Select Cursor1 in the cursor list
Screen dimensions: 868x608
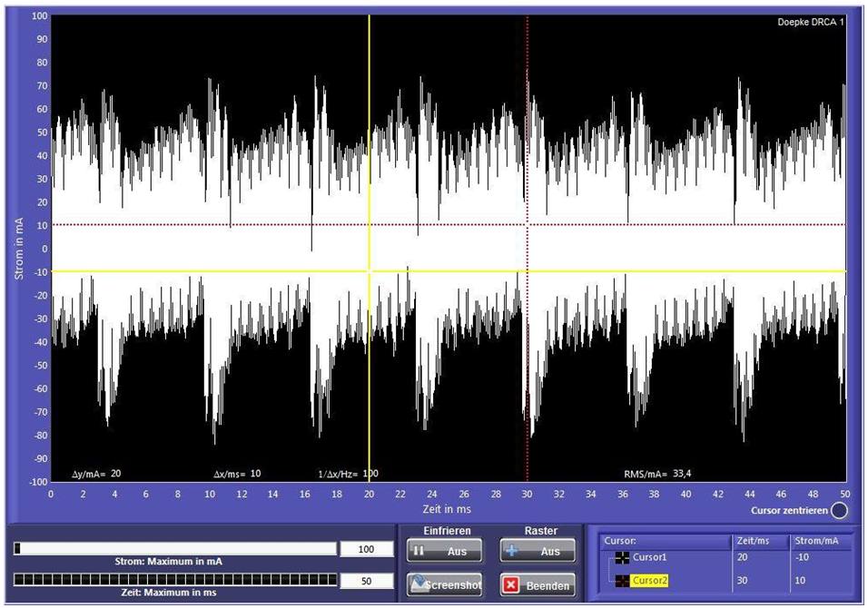point(649,557)
